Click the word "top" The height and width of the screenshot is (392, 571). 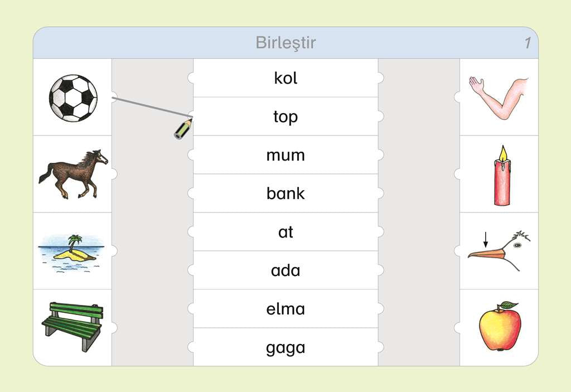pos(285,117)
